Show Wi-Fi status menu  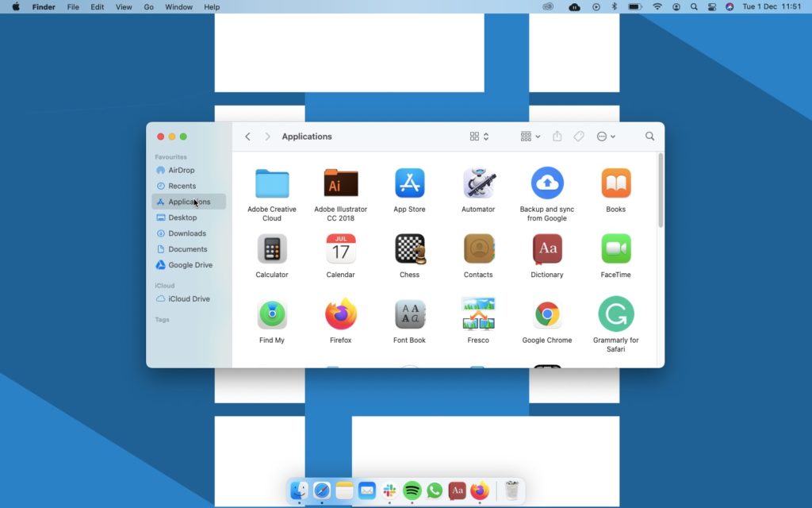(x=657, y=6)
